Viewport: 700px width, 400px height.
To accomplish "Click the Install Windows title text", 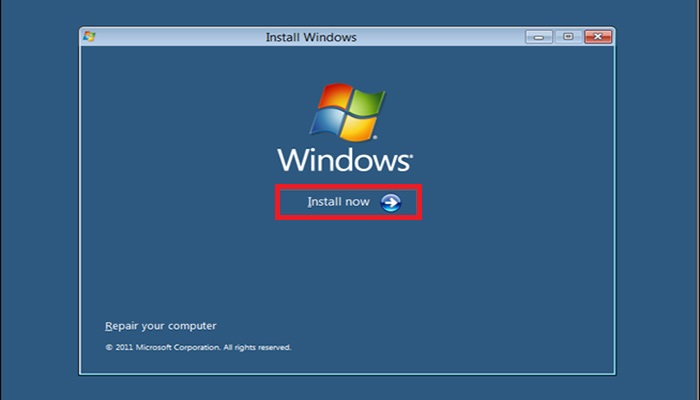I will tap(311, 37).
